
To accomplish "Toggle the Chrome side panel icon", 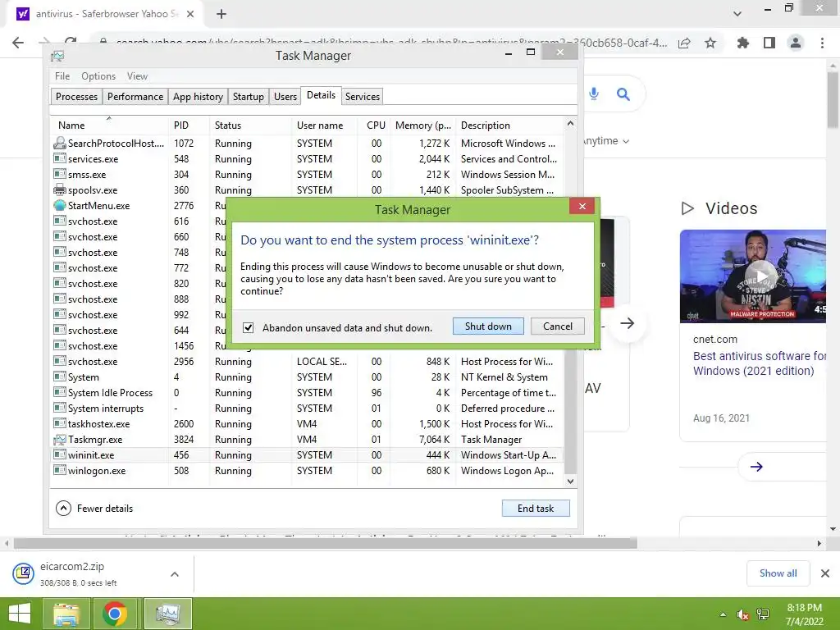I will 769,43.
